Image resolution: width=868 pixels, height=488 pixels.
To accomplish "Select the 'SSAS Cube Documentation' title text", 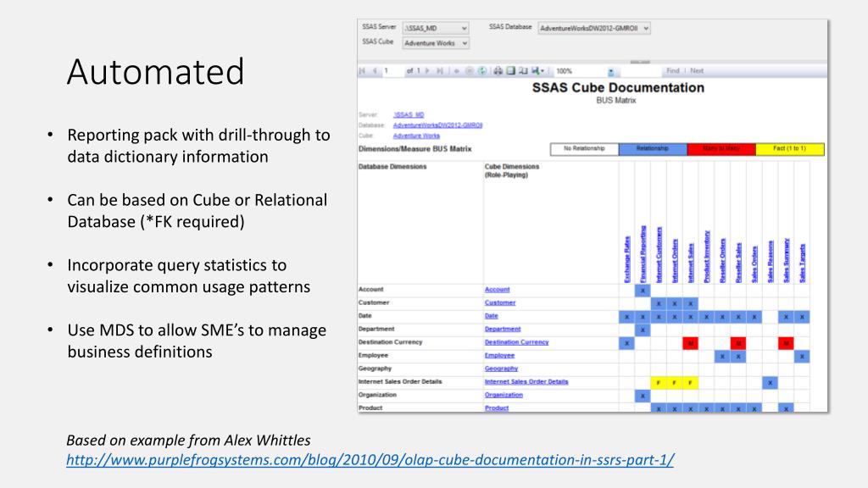I will point(618,87).
